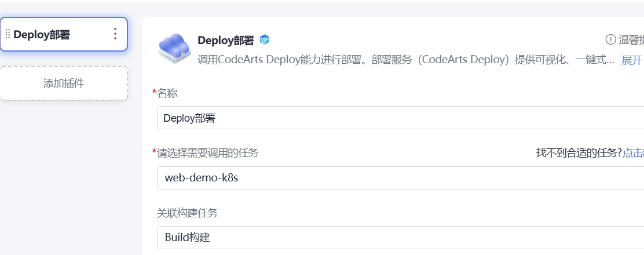Click the verified badge beside Deploy部署 title
The height and width of the screenshot is (255, 644).
click(x=265, y=40)
